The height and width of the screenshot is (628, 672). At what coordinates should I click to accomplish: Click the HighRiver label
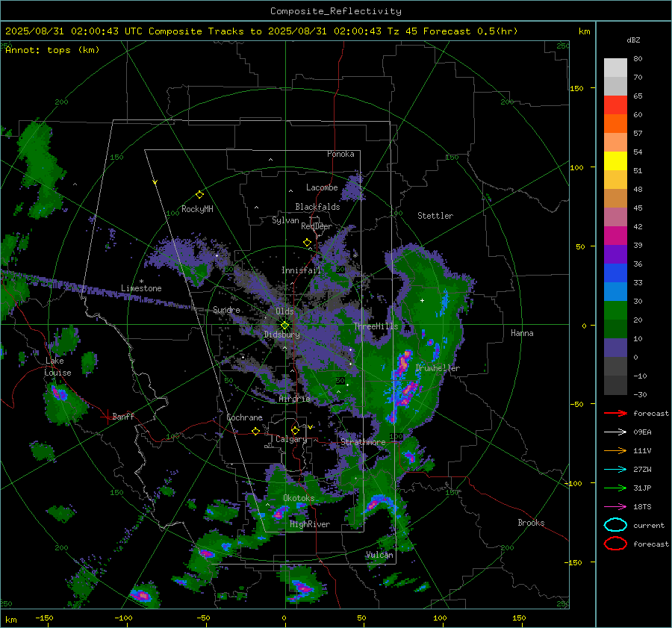click(310, 524)
